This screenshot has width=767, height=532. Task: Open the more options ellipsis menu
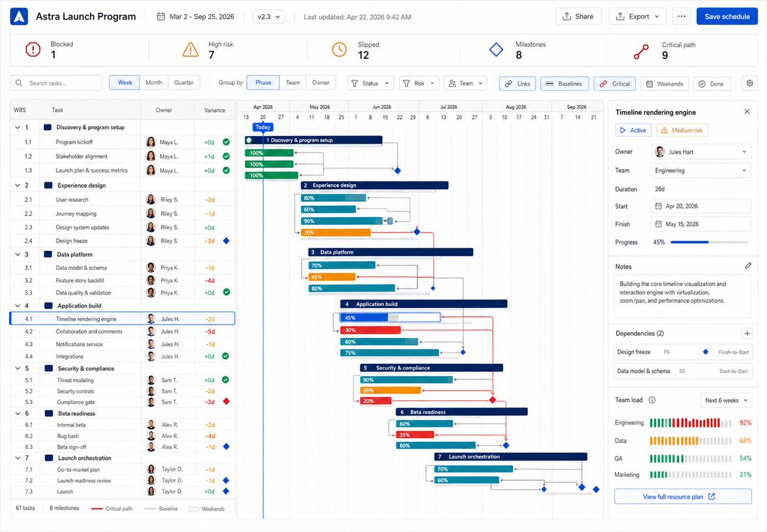click(x=681, y=17)
